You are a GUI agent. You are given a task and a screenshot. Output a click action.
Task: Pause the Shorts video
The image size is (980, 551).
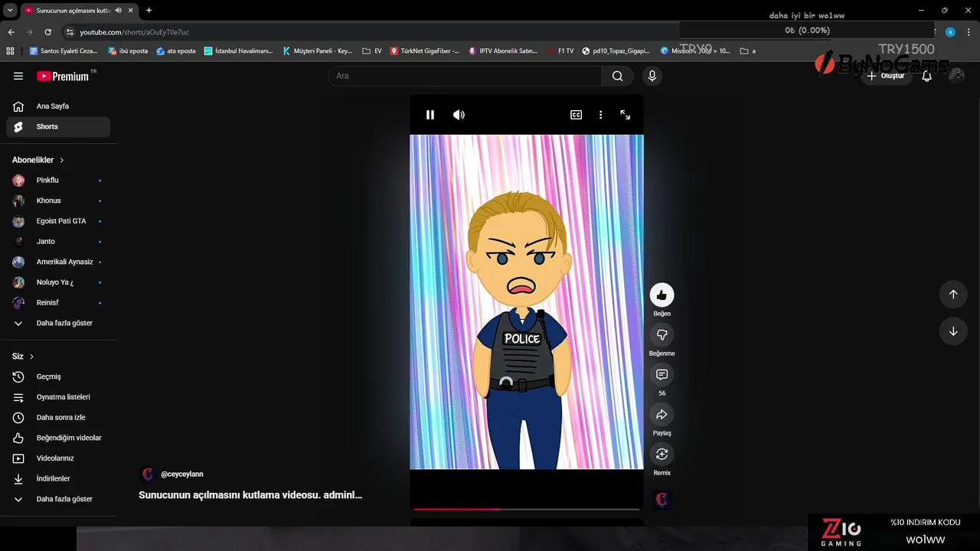tap(430, 115)
